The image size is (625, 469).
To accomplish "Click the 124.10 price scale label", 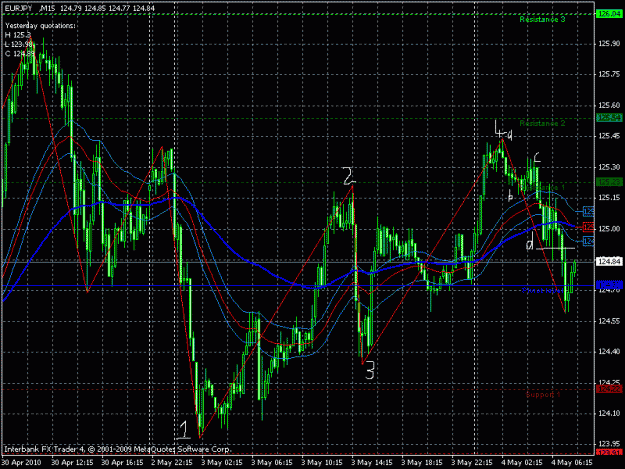I will click(609, 413).
